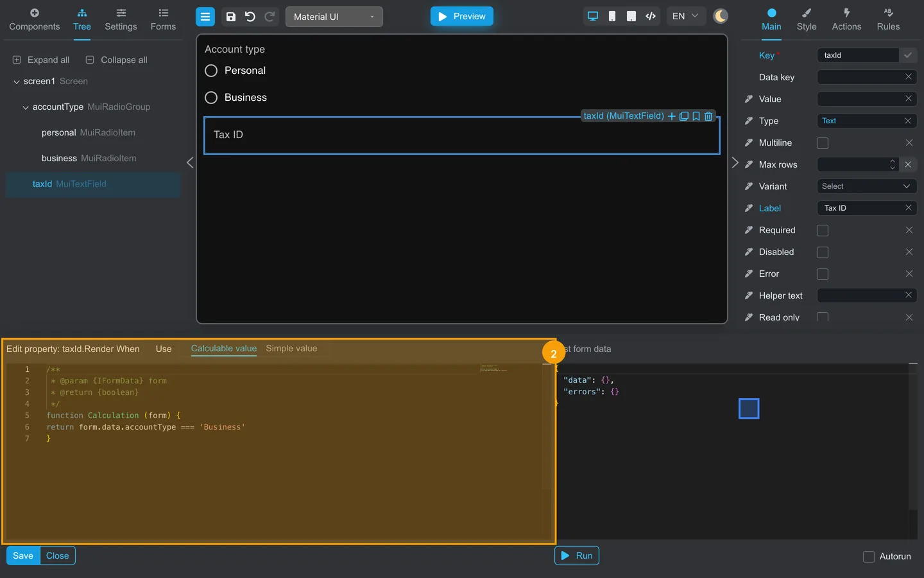924x578 pixels.
Task: Enable the Multiline checkbox
Action: pyautogui.click(x=823, y=143)
